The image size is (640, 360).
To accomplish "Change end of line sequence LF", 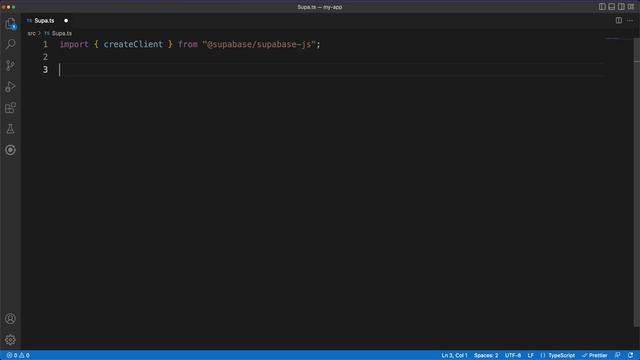I will click(531, 356).
